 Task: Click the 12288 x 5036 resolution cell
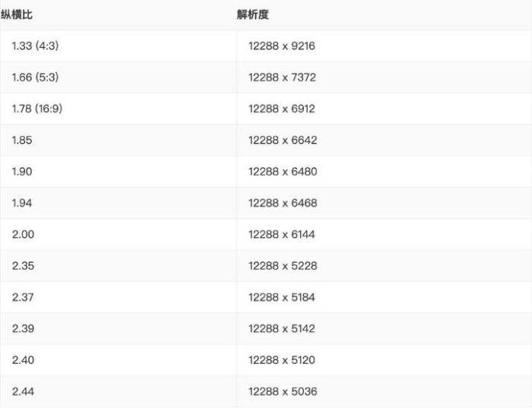[x=283, y=391]
